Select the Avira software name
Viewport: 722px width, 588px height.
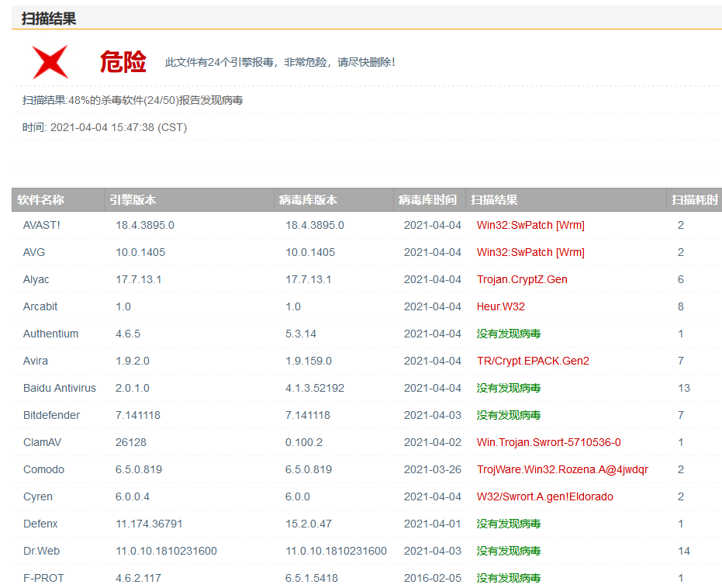[36, 361]
